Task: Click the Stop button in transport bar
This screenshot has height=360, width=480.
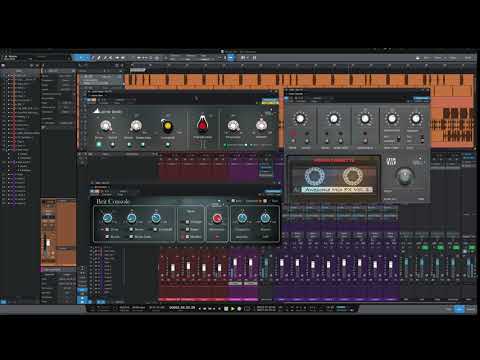Action: pos(226,309)
